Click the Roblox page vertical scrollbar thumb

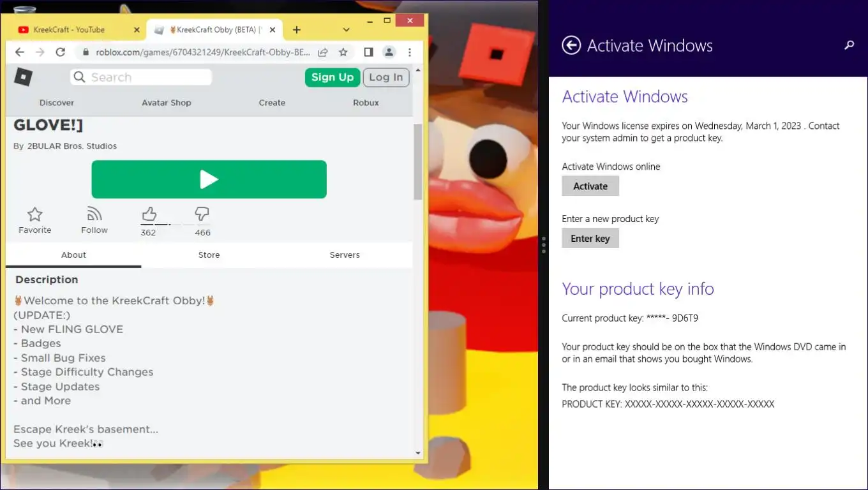[x=418, y=161]
